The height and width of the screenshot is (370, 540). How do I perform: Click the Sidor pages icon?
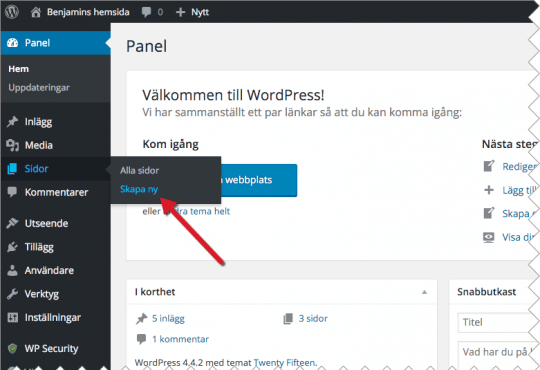(12, 168)
